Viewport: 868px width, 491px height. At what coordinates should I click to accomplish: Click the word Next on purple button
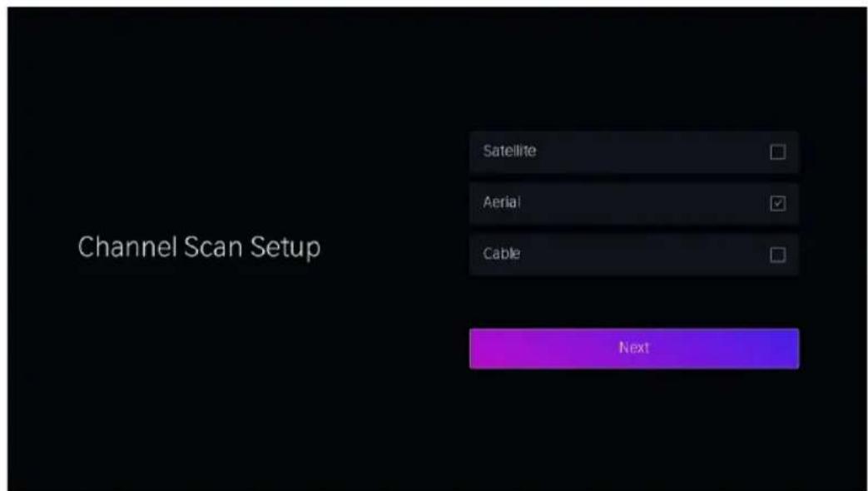634,348
